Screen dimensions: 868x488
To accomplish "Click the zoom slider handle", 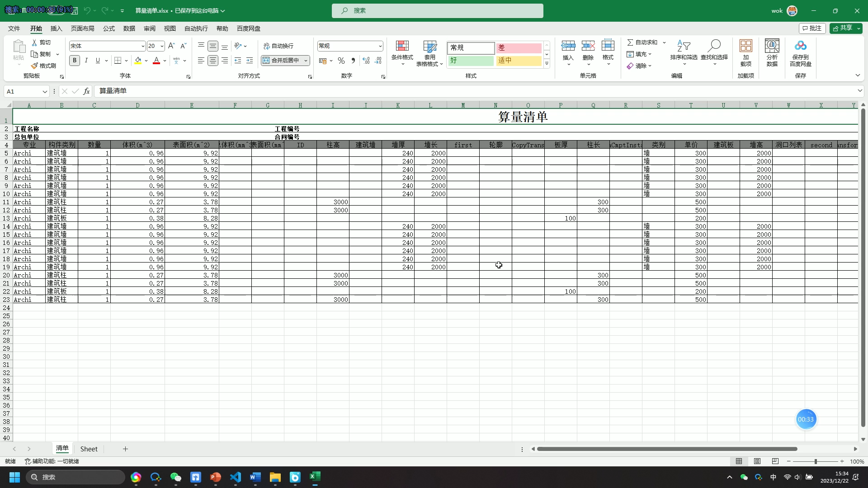I will pyautogui.click(x=816, y=461).
